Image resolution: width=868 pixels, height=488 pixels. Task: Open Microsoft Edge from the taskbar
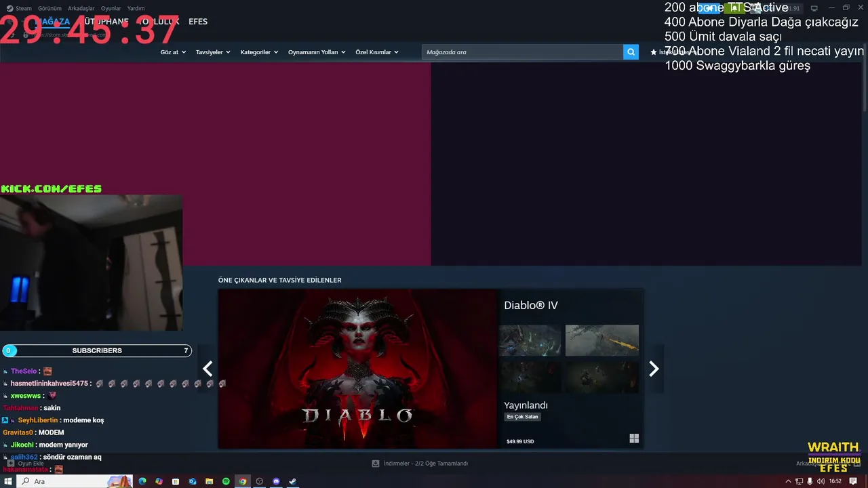[x=142, y=481]
